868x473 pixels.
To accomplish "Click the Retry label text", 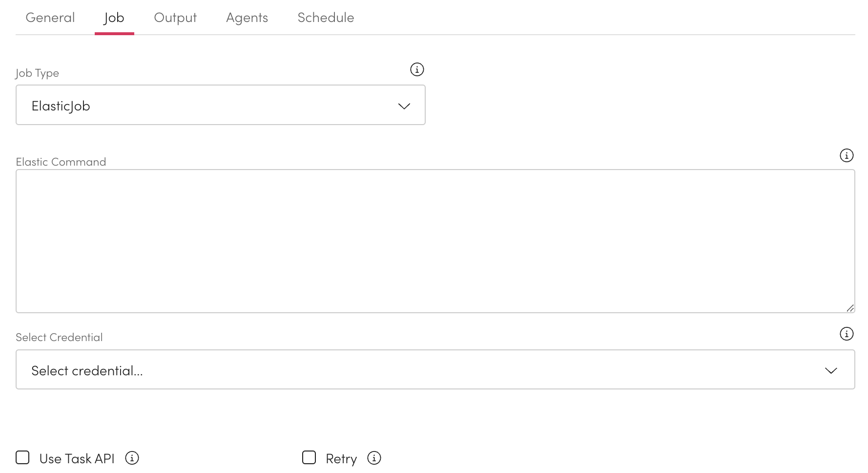I will [341, 459].
